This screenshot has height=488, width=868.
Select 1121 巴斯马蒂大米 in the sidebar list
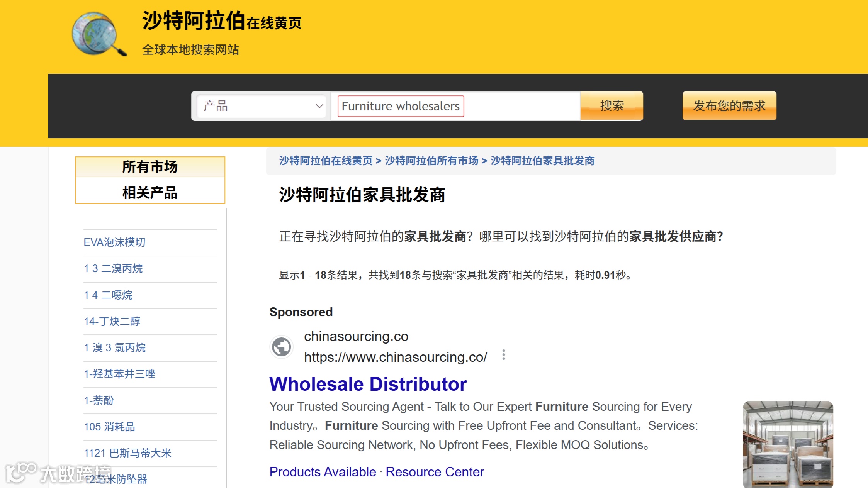pyautogui.click(x=127, y=453)
